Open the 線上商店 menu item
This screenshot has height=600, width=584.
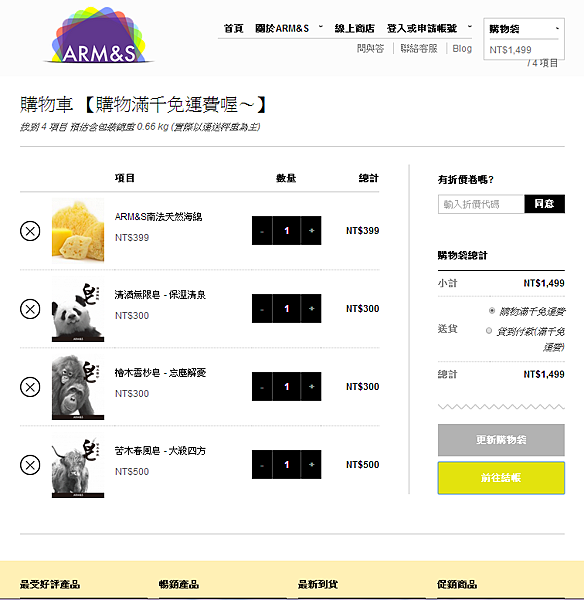coord(354,28)
